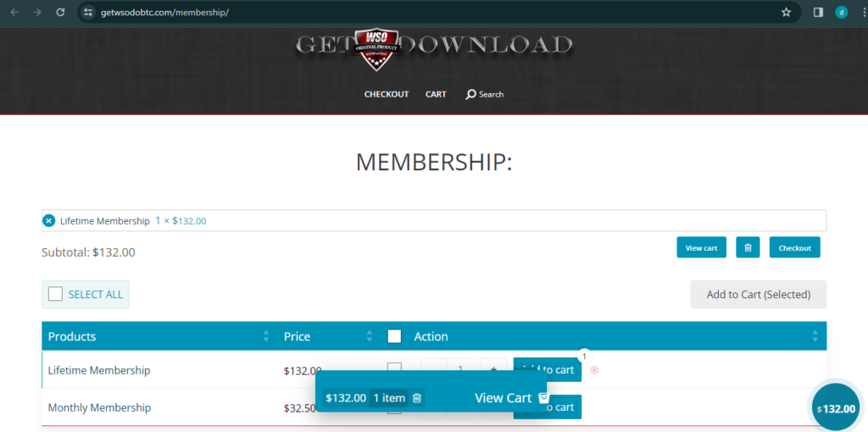Click the trash icon in floating cart bar

click(x=417, y=398)
